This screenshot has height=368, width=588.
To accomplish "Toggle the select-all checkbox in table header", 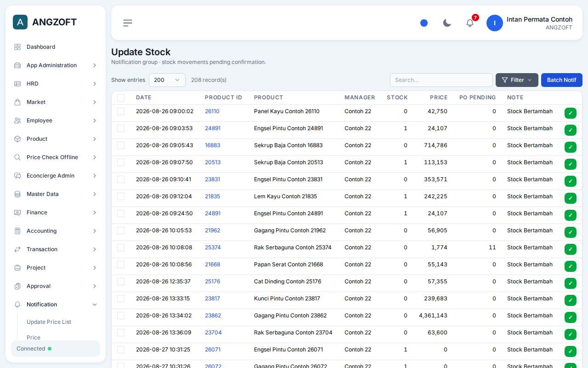I will [121, 98].
